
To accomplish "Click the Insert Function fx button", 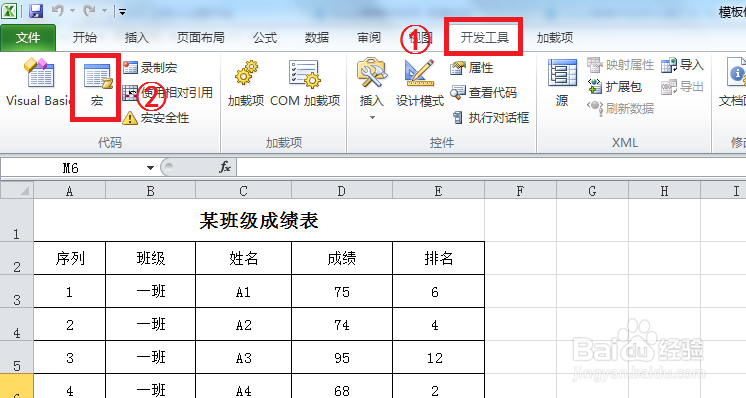I will point(225,167).
